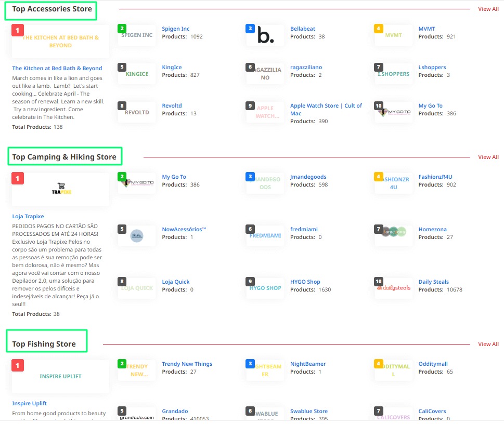Screen dimensions: 504x424
Task: Click the Spigen Inc logo tile
Action: [x=137, y=35]
